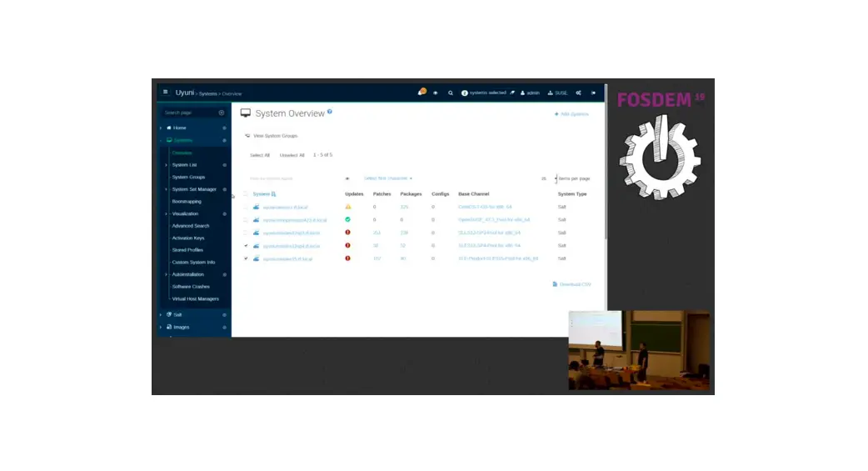Open Virtual Host Managers in the sidebar
Image resolution: width=868 pixels, height=471 pixels.
196,298
